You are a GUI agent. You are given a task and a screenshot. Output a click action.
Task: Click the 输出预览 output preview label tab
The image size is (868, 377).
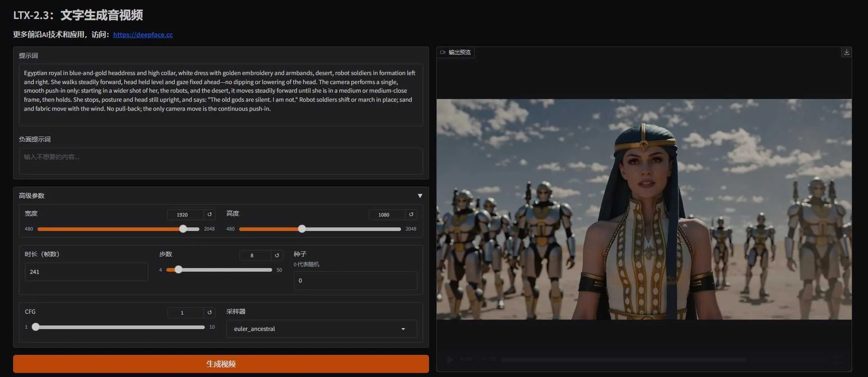point(456,52)
